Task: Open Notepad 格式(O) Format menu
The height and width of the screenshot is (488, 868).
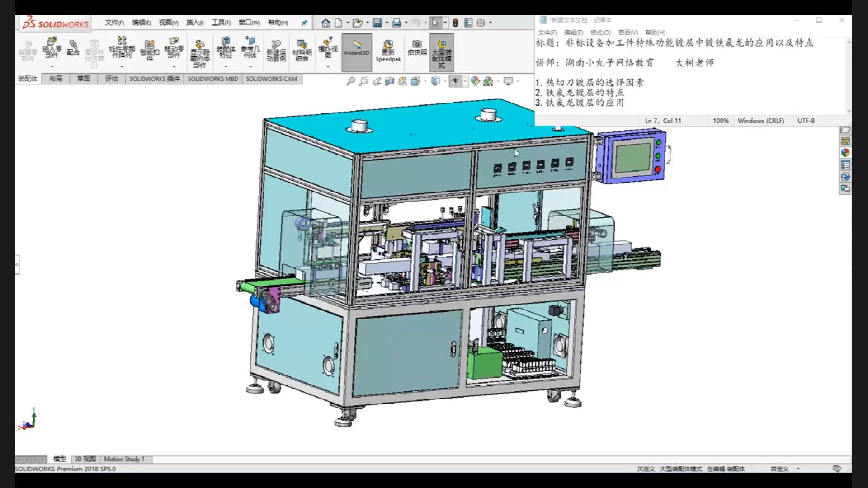Action: pyautogui.click(x=600, y=33)
